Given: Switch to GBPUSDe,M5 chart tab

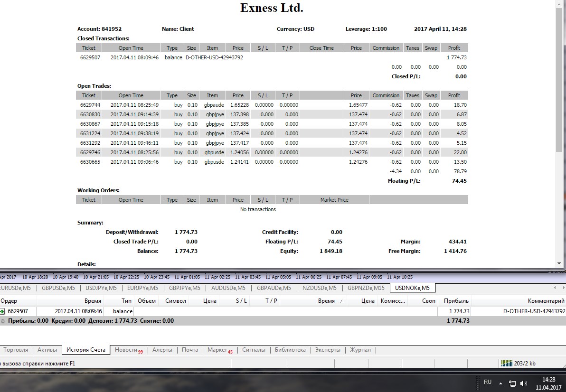Looking at the screenshot, I should click(58, 288).
